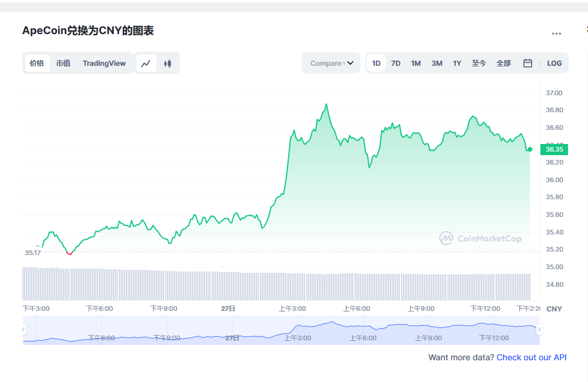Screen dimensions: 588x382
Task: Click the 36.00 y-axis label
Action: click(554, 180)
